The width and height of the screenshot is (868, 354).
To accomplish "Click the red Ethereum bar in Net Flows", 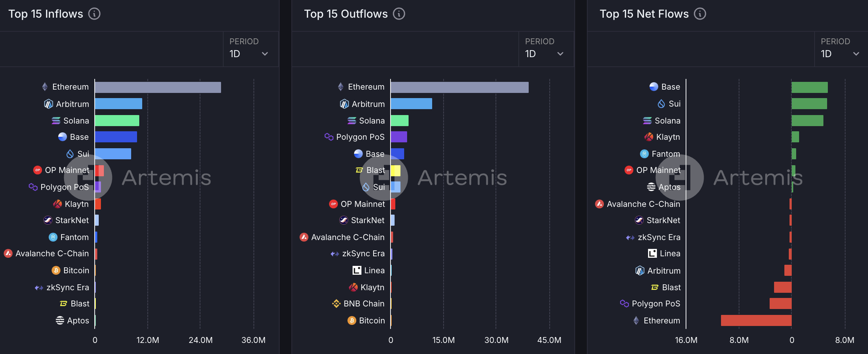I will point(756,320).
